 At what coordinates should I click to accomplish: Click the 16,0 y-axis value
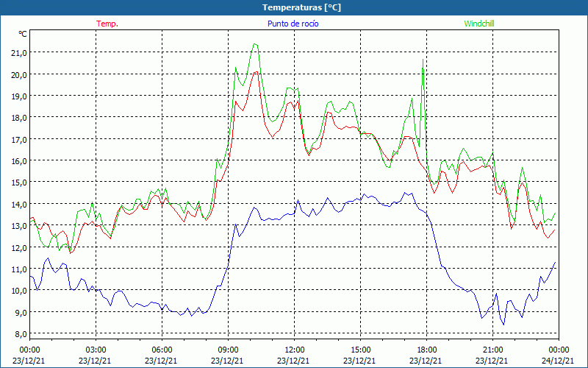(19, 160)
